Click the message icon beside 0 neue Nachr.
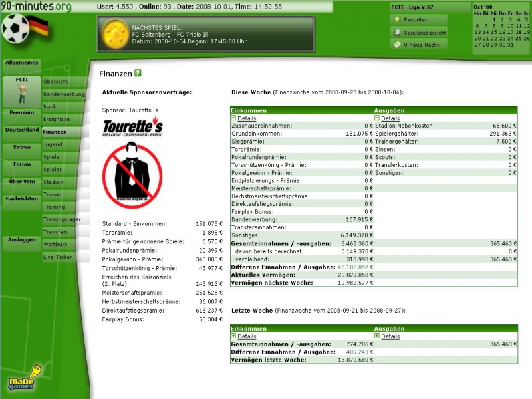The height and width of the screenshot is (399, 532). pos(397,45)
